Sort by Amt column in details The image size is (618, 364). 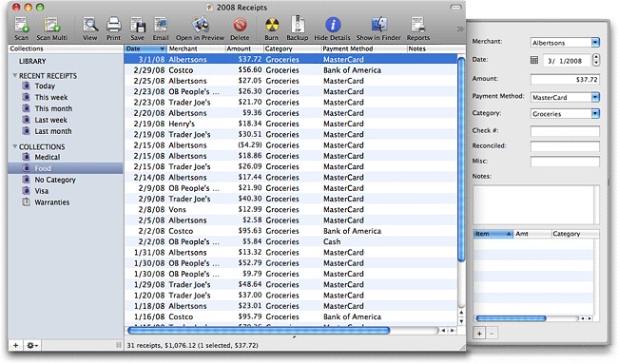(531, 234)
